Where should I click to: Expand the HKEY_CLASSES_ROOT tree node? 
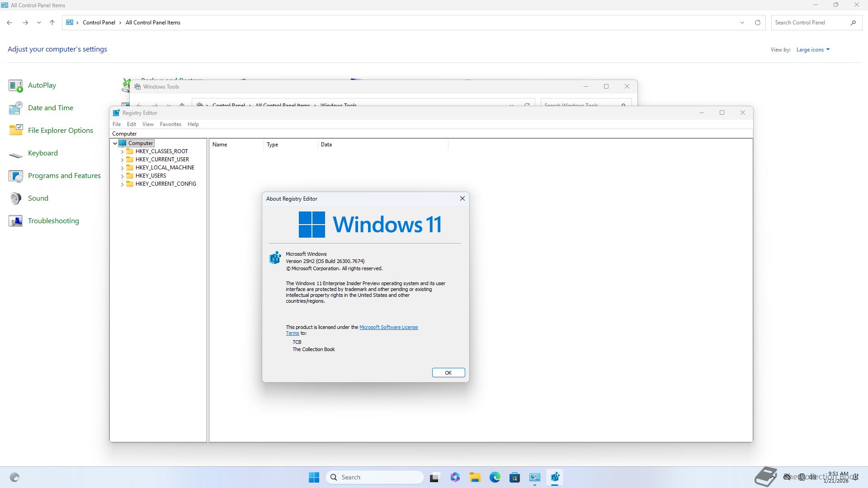tap(122, 152)
